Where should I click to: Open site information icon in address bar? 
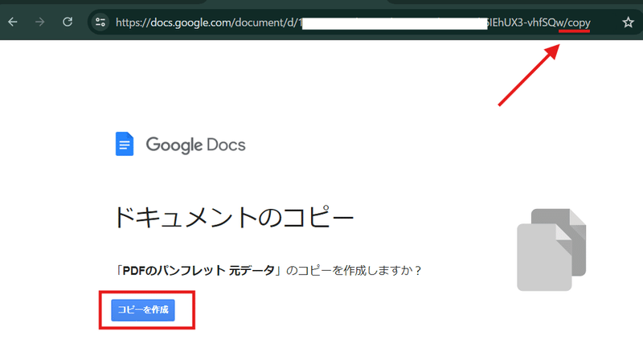click(x=100, y=22)
